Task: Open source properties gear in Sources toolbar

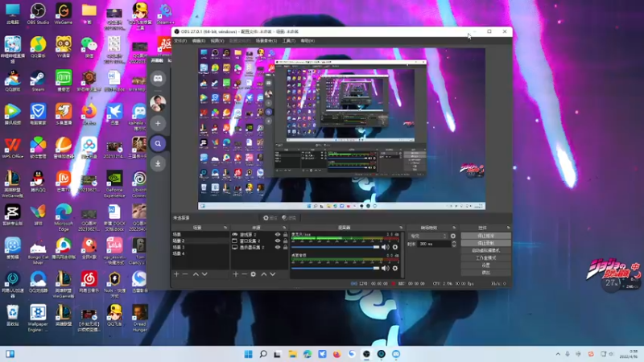Action: click(254, 274)
